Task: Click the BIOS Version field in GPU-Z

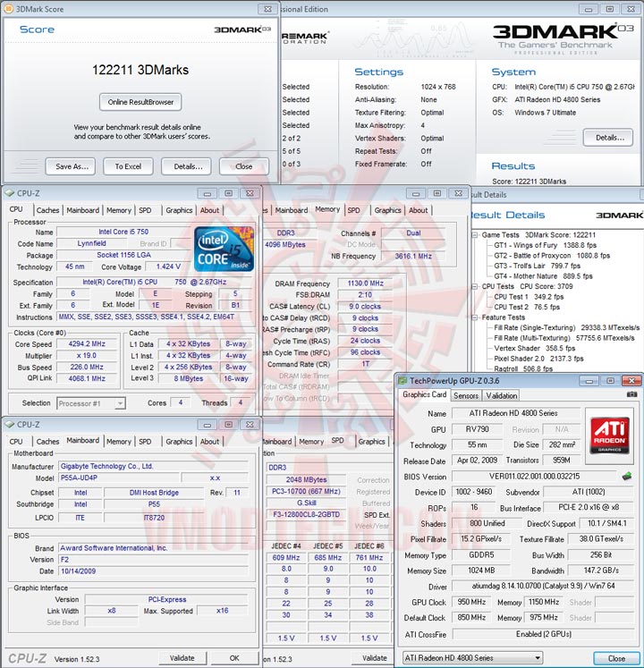Action: (x=534, y=477)
